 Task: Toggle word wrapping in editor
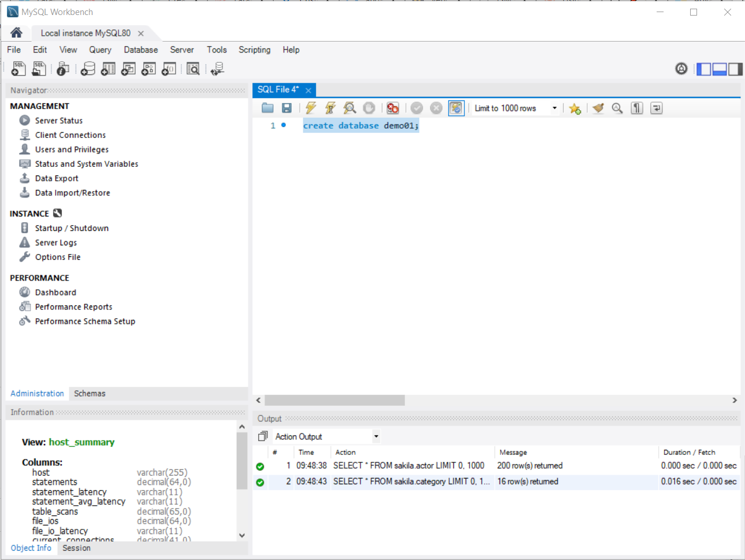pos(657,108)
